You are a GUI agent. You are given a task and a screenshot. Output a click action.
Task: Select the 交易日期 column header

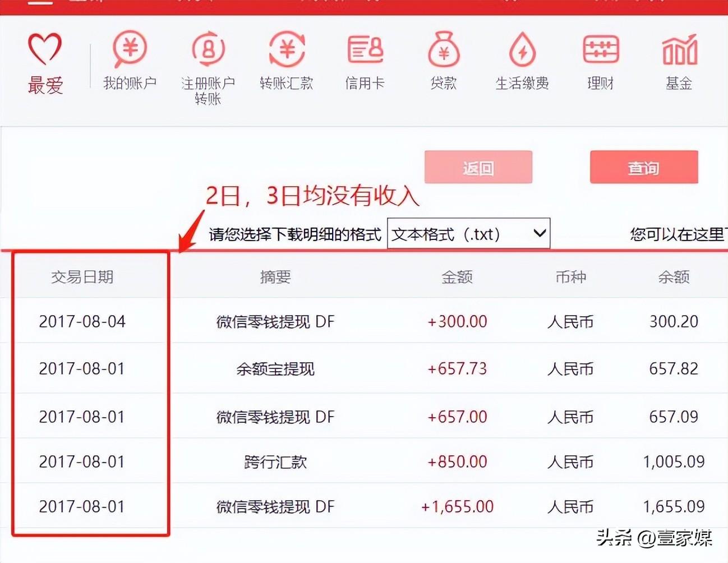tap(82, 276)
